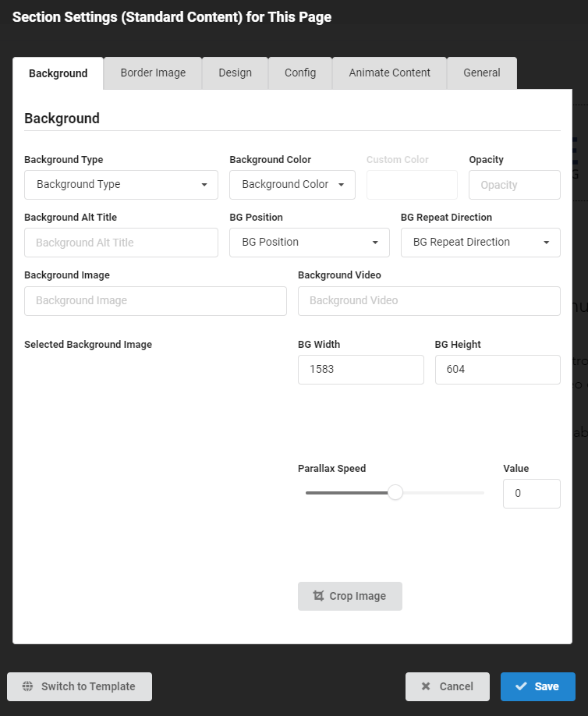Click the X icon on Cancel
588x716 pixels.
pos(426,686)
